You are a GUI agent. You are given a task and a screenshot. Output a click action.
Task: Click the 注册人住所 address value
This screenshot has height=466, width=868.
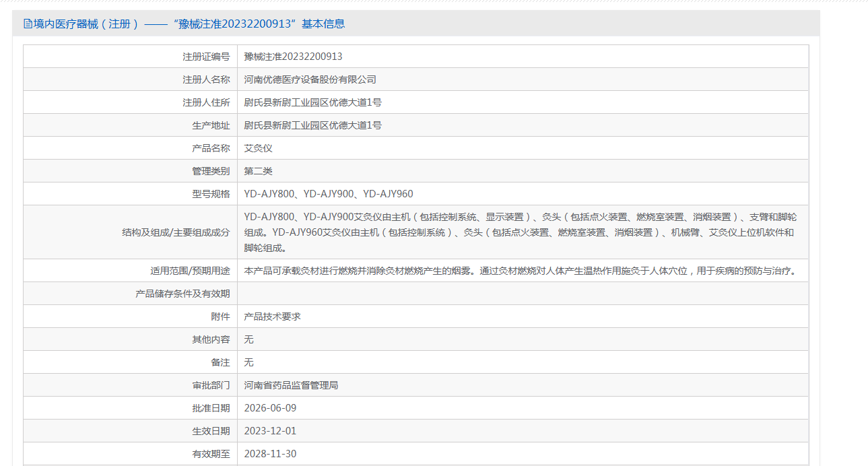tap(312, 102)
